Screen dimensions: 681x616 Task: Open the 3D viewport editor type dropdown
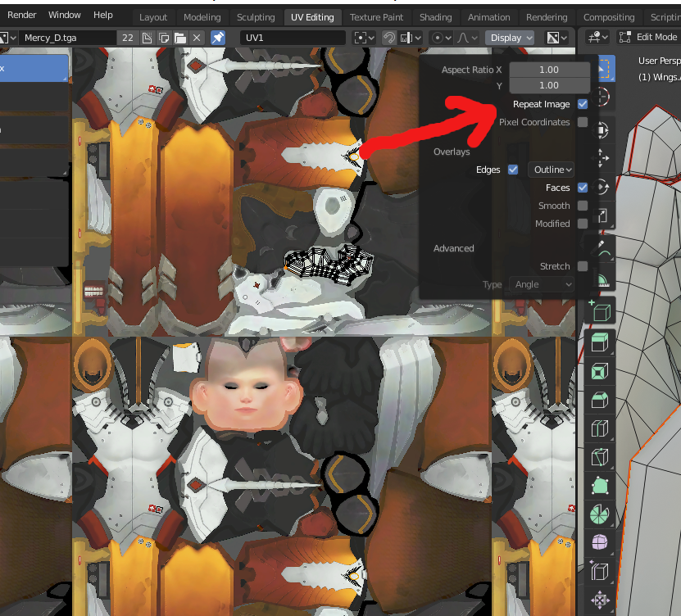click(x=597, y=38)
